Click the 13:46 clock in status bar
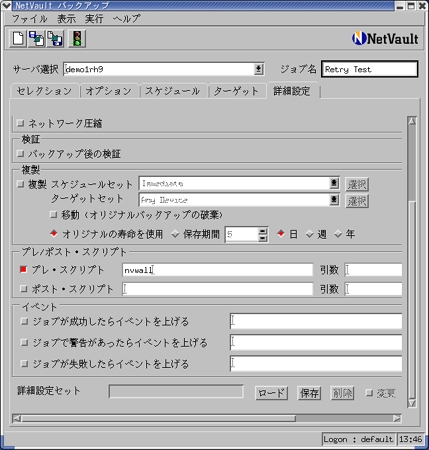Image resolution: width=429 pixels, height=450 pixels. pyautogui.click(x=411, y=439)
